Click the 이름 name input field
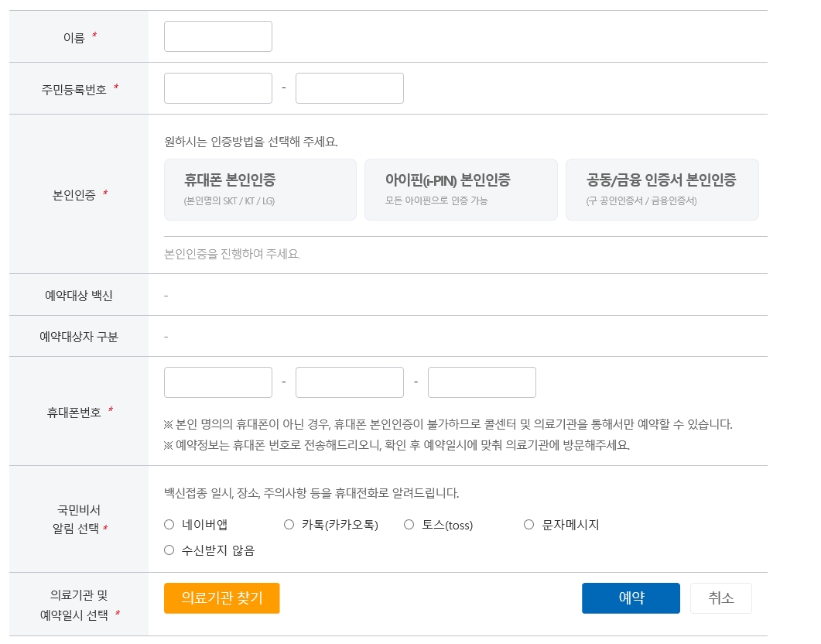The image size is (821, 644). point(217,36)
